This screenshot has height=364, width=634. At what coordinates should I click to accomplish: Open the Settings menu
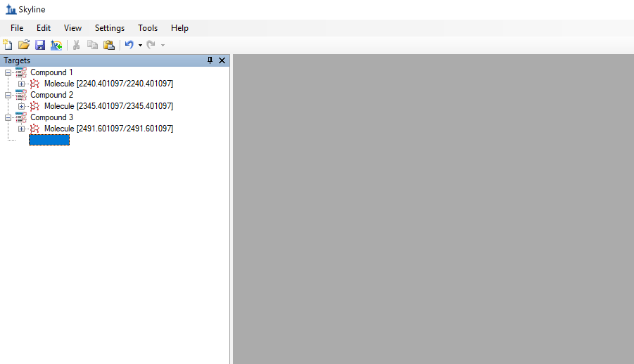coord(110,28)
